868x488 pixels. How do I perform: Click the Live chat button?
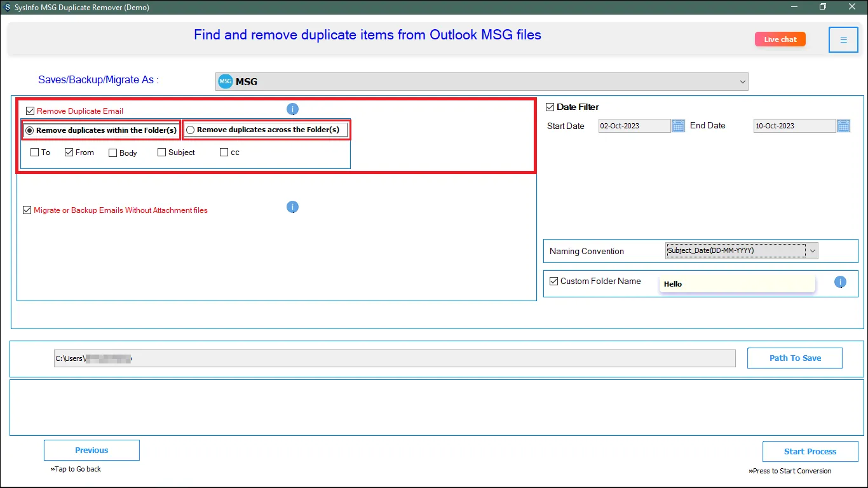pos(780,39)
